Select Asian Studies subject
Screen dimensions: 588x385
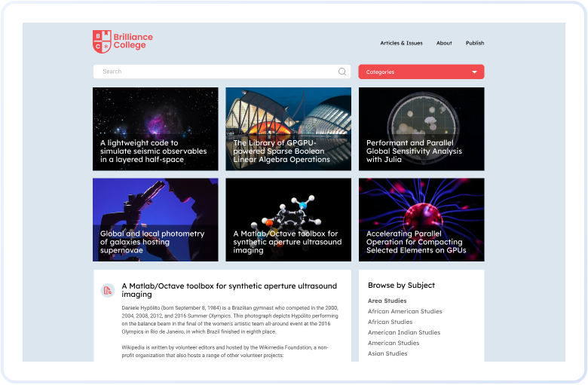coord(387,353)
